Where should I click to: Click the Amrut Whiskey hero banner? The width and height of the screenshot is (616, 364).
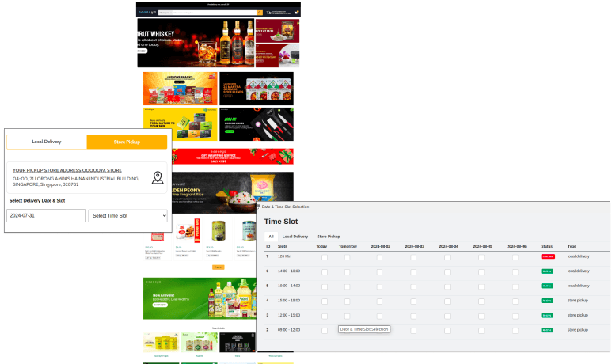(x=196, y=43)
